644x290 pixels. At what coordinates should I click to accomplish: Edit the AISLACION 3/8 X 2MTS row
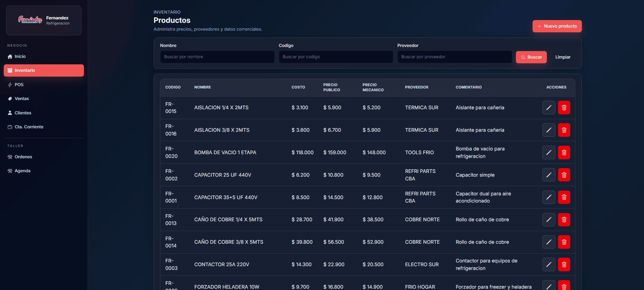tap(549, 130)
